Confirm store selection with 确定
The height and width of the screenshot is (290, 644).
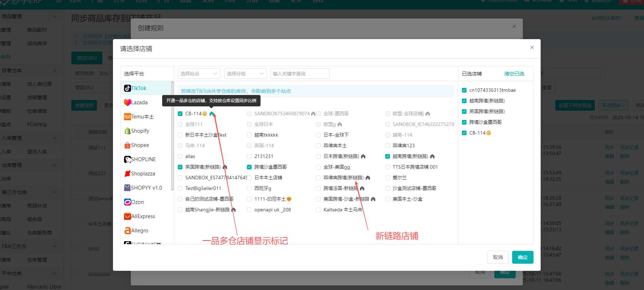click(522, 257)
